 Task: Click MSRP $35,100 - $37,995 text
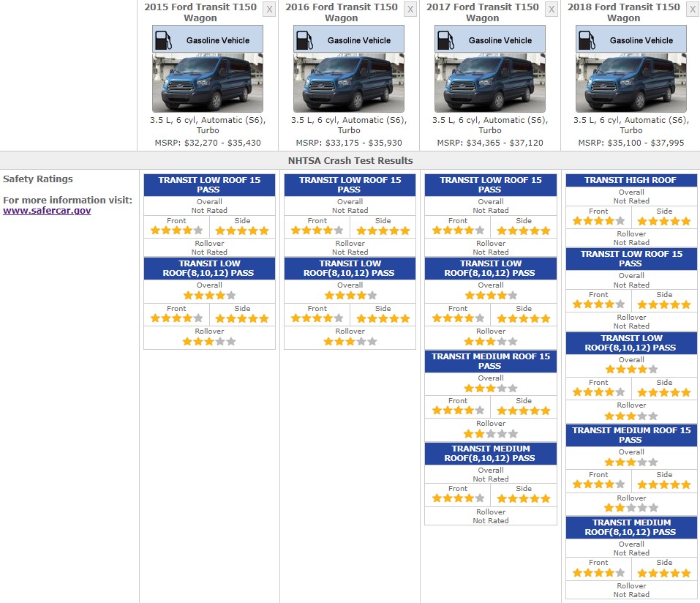coord(631,143)
